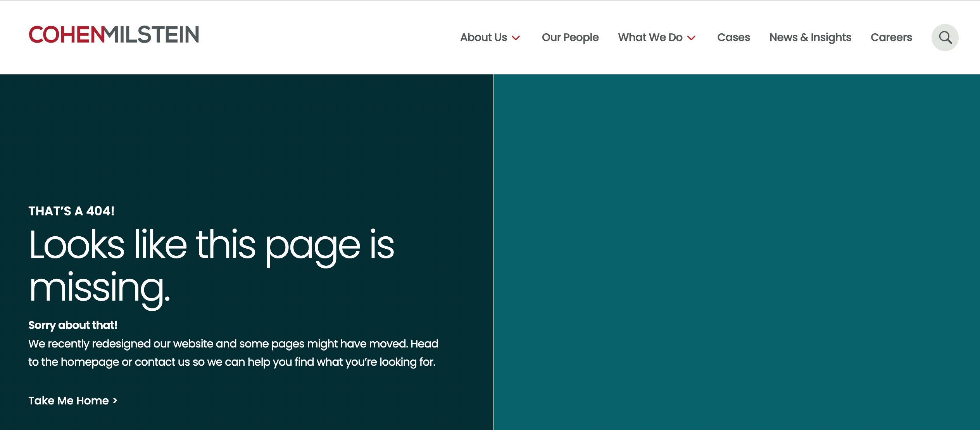The height and width of the screenshot is (430, 980).
Task: Click the Cohen Milstein logo
Action: [x=114, y=35]
